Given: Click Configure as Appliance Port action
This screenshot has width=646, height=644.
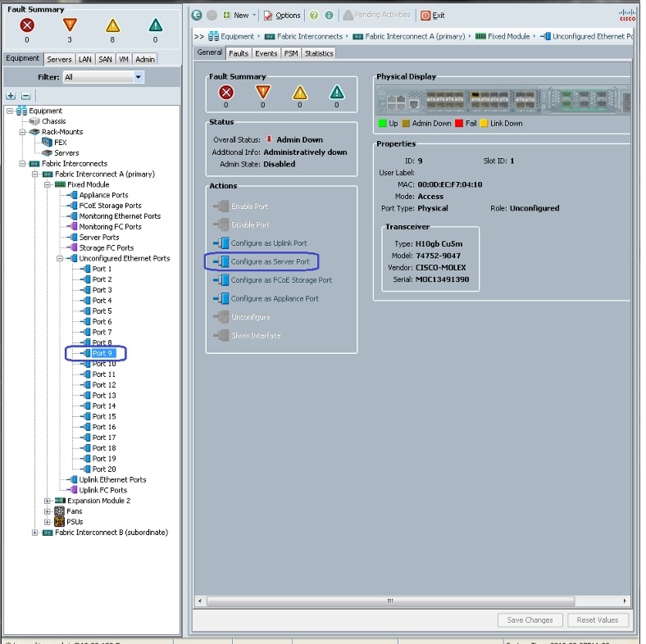Looking at the screenshot, I should 266,298.
